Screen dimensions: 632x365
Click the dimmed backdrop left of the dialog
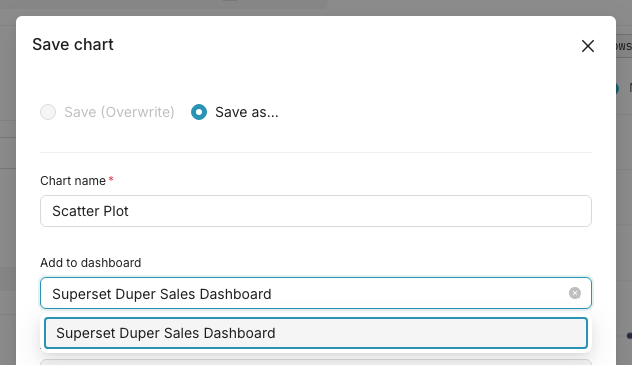pyautogui.click(x=8, y=201)
